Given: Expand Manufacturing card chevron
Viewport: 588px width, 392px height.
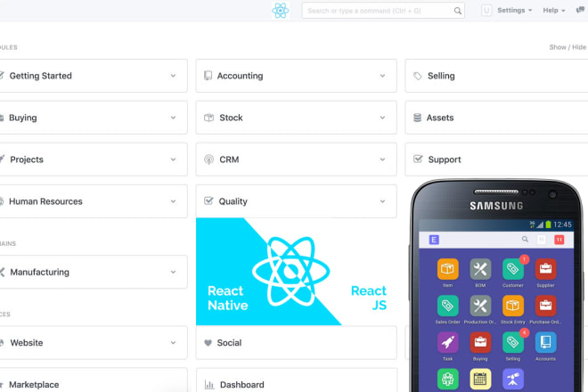Looking at the screenshot, I should coord(173,272).
